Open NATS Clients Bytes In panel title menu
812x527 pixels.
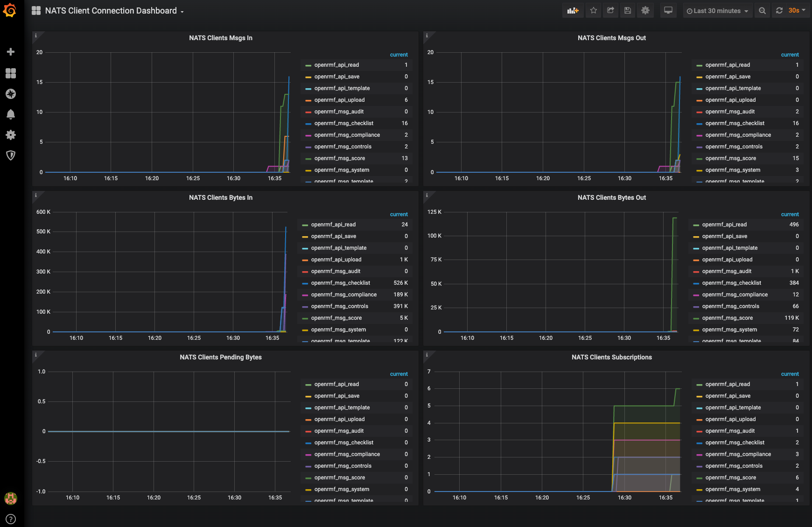[x=221, y=197]
